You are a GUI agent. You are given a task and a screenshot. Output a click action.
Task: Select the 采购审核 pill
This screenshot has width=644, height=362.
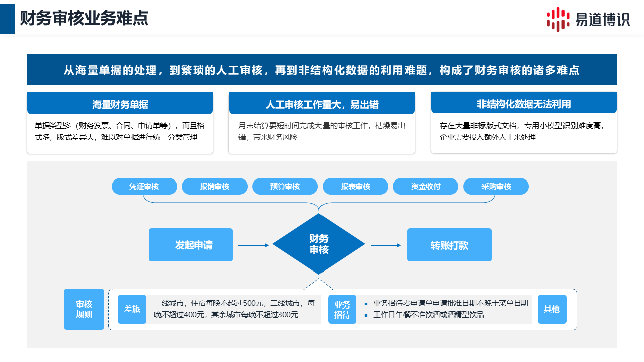pos(496,187)
